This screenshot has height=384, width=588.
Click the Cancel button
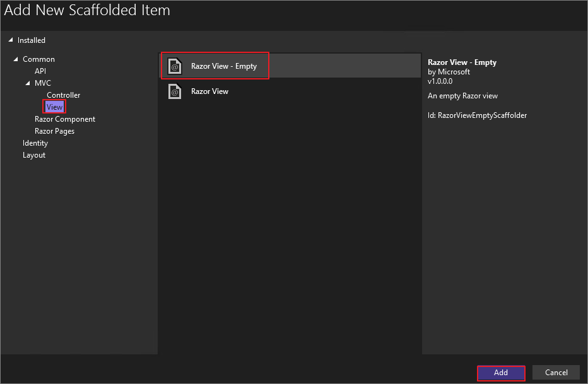tap(556, 373)
